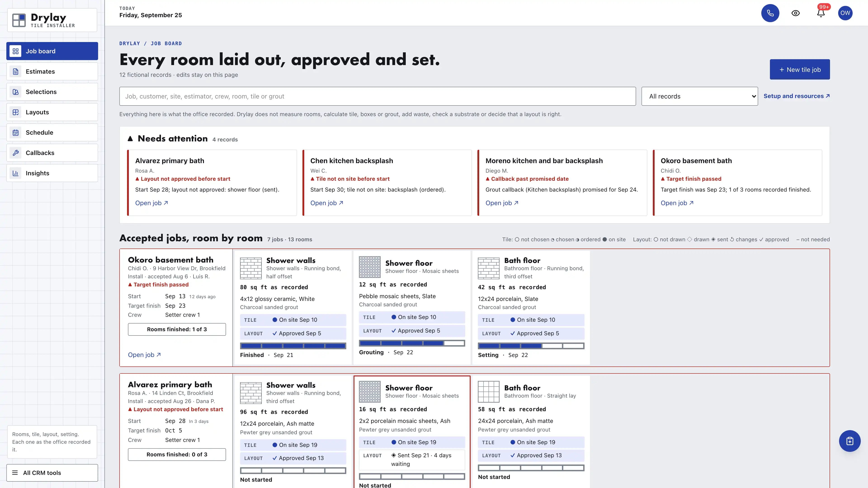868x488 pixels.
Task: Go to Estimates in the sidebar
Action: pyautogui.click(x=52, y=71)
